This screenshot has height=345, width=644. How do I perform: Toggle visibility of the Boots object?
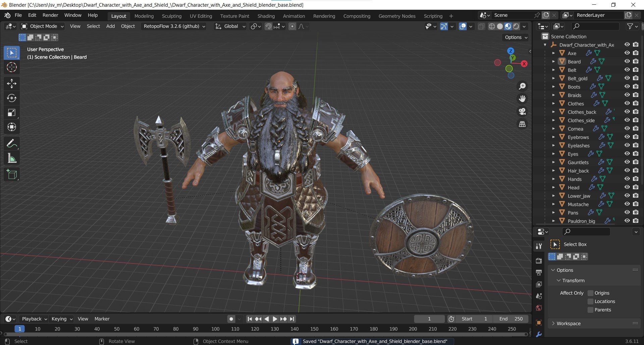click(627, 87)
